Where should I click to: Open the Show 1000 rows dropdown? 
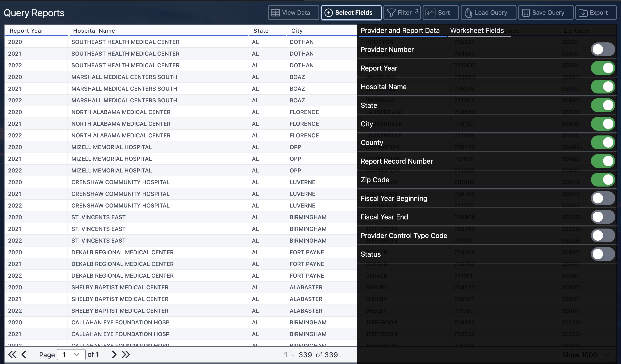pos(587,355)
